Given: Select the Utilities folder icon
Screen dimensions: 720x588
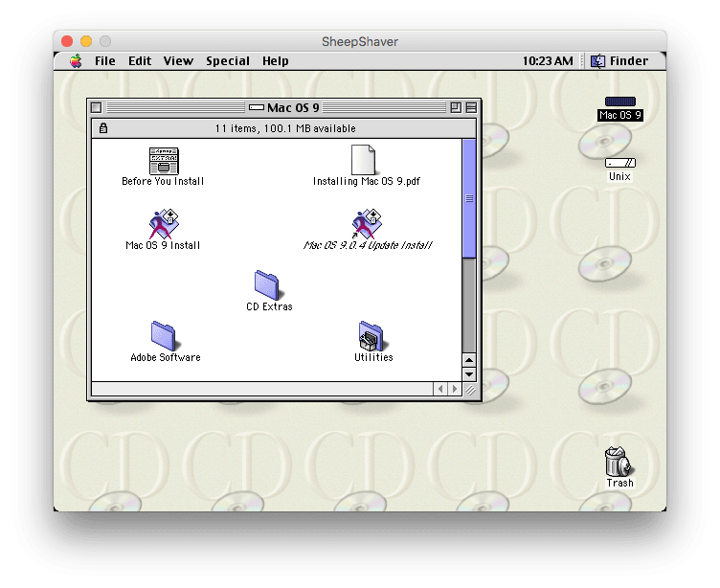Looking at the screenshot, I should pos(371,336).
